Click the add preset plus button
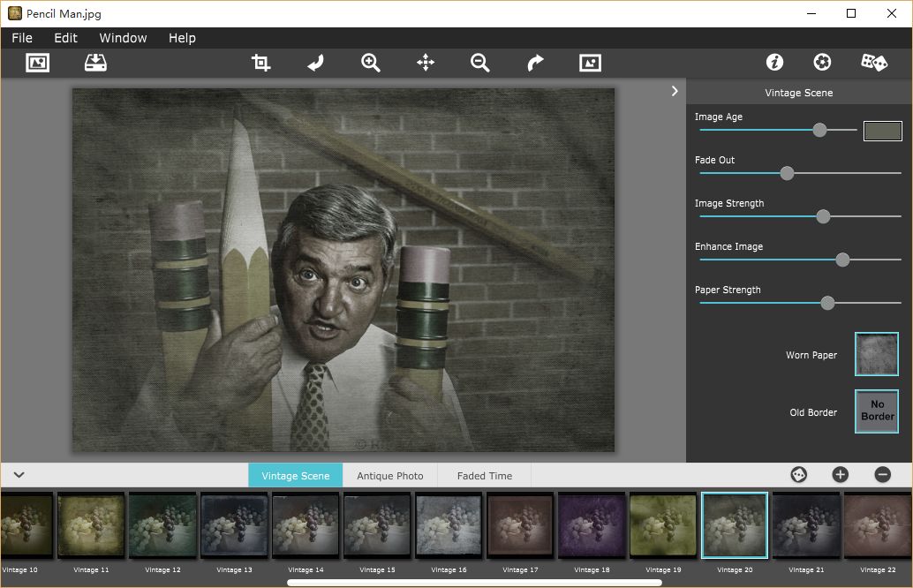This screenshot has height=588, width=913. tap(840, 475)
